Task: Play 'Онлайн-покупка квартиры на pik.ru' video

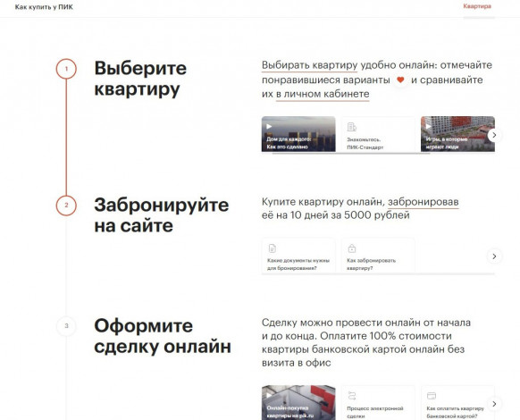Action: (298, 403)
